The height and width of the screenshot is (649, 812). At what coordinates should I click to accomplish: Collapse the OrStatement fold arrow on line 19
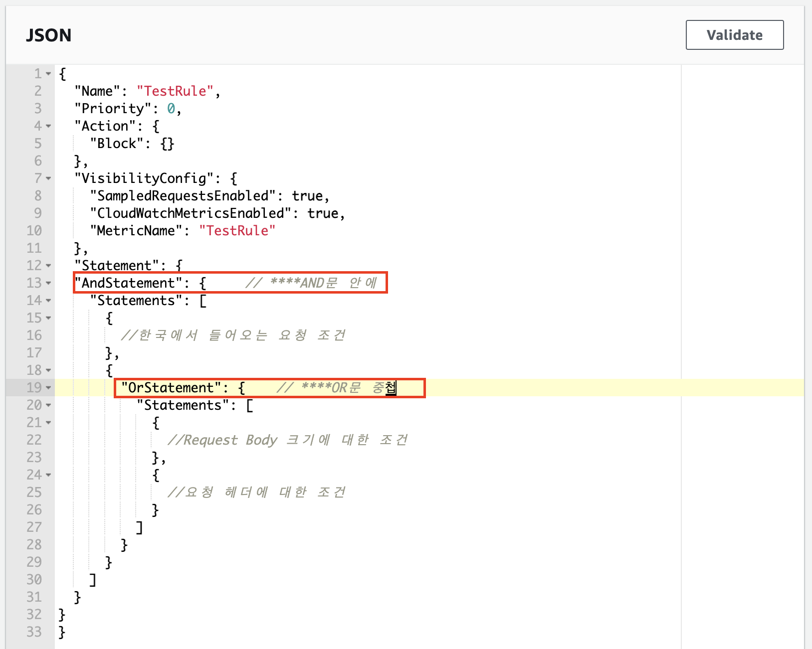48,388
